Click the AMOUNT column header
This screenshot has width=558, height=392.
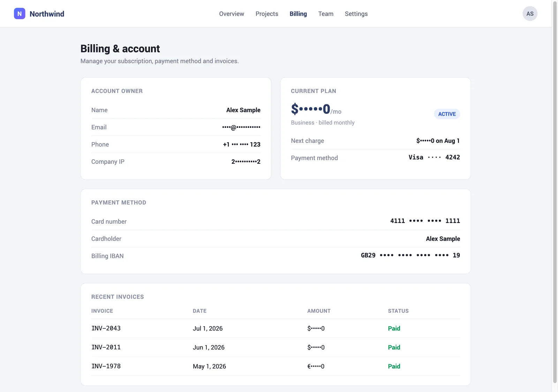[319, 311]
